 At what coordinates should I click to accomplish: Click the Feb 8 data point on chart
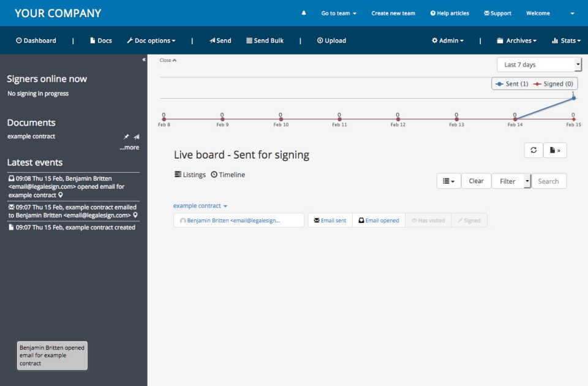[164, 119]
